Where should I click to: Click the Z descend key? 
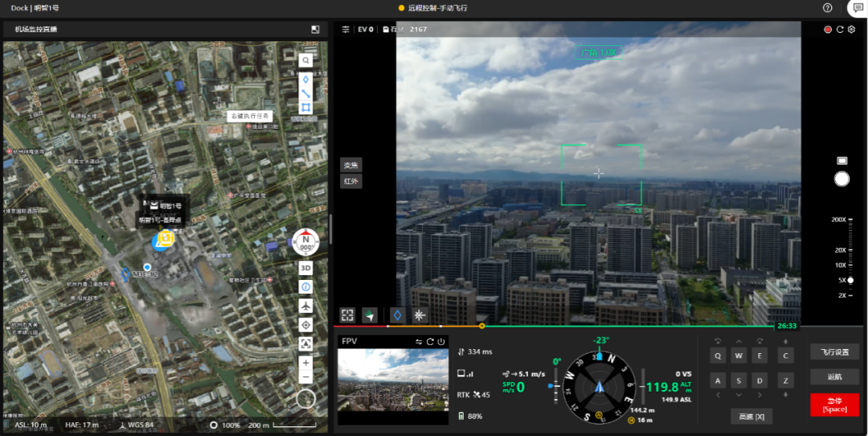point(785,380)
